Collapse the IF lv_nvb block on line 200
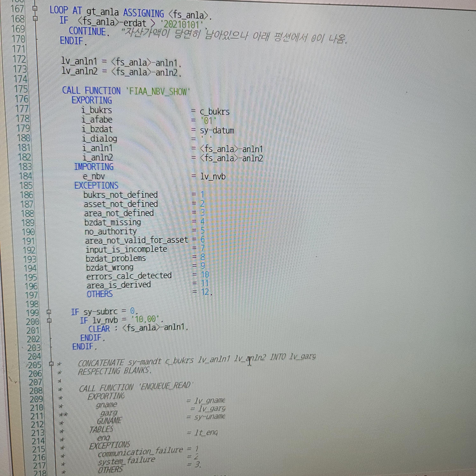 [49, 321]
